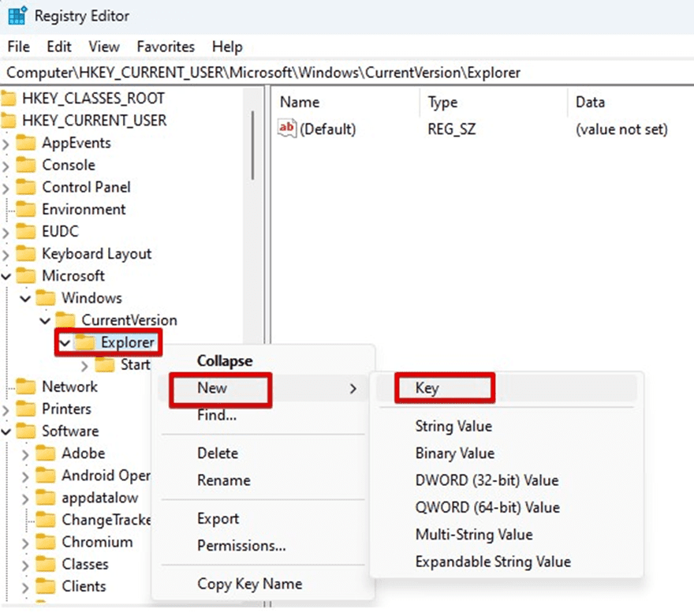This screenshot has width=694, height=616.
Task: Select the Control Panel folder icon
Action: (x=28, y=187)
